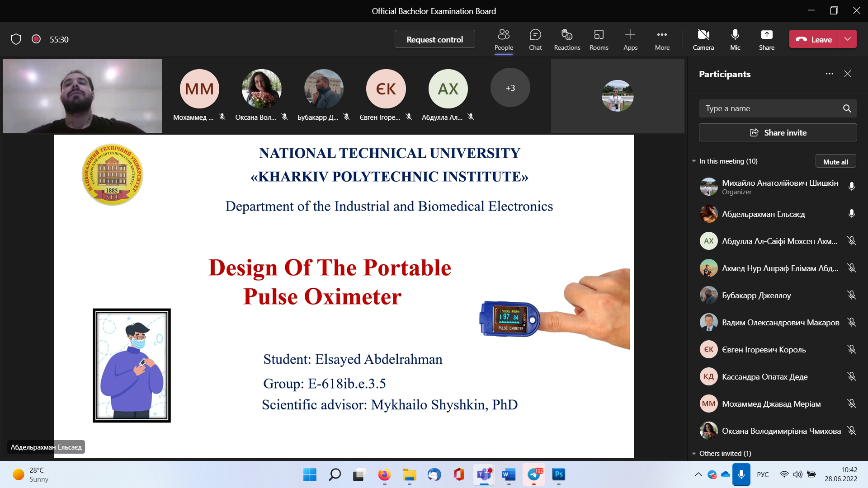This screenshot has height=488, width=868.
Task: Collapse the In this meeting list
Action: [x=694, y=161]
